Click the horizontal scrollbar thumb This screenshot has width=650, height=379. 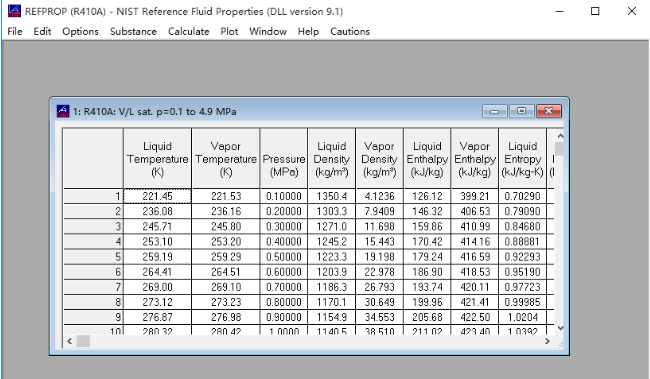click(83, 341)
